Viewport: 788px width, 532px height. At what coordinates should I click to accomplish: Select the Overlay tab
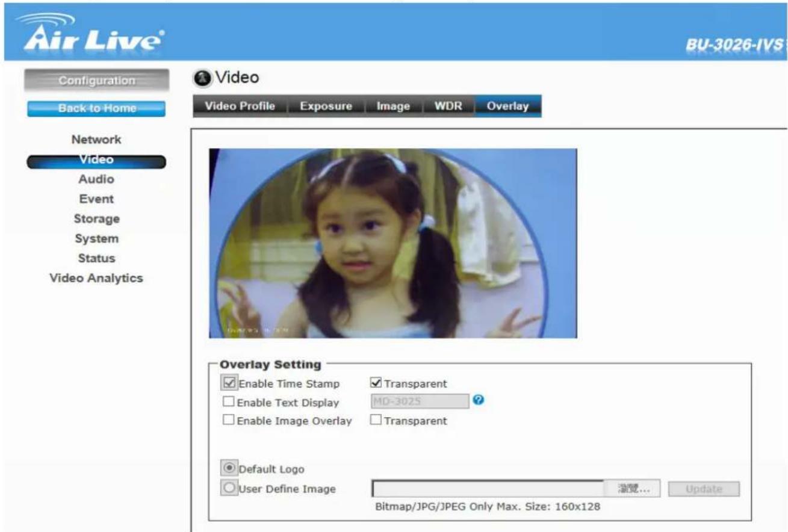point(507,106)
